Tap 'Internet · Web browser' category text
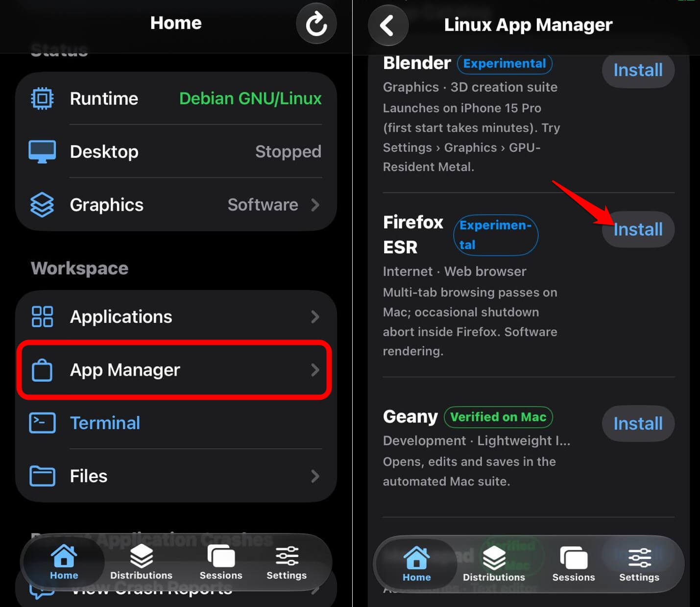 [455, 271]
